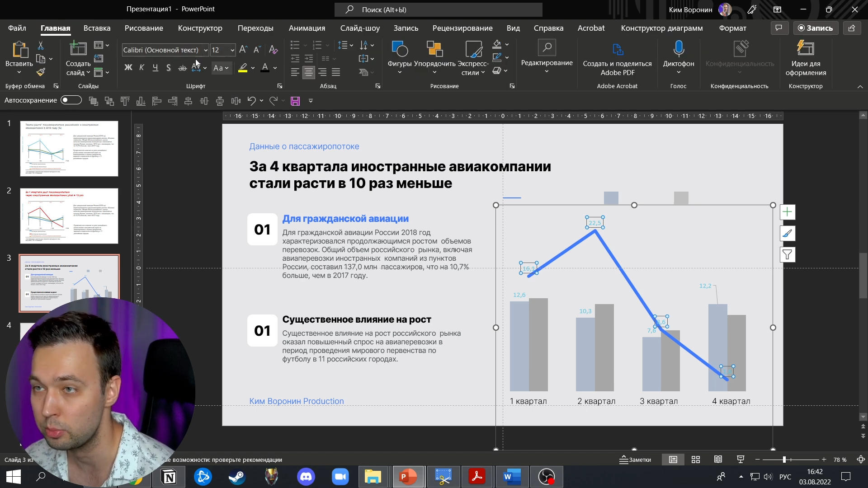Click the Shapes gallery icon
The height and width of the screenshot is (488, 868).
pos(400,49)
